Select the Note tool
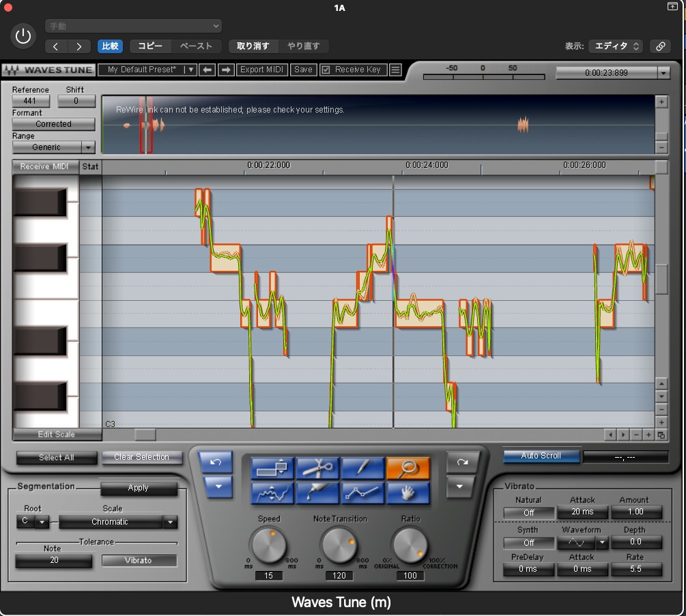 pos(272,469)
